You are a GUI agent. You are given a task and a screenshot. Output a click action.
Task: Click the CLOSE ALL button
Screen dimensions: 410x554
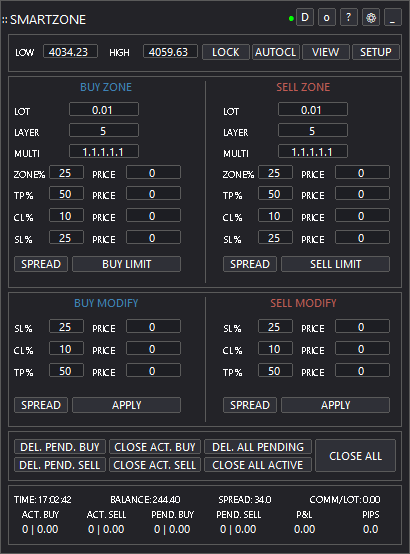356,456
